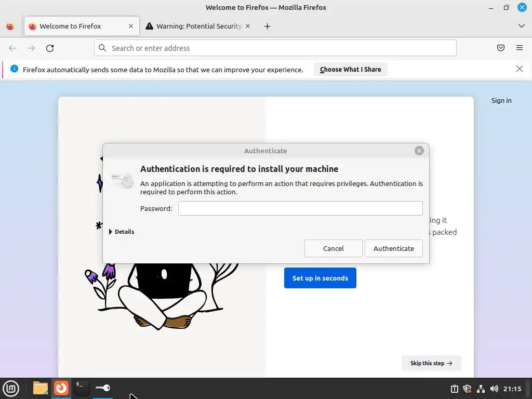Go forward with the forward arrow
This screenshot has width=532, height=399.
31,48
